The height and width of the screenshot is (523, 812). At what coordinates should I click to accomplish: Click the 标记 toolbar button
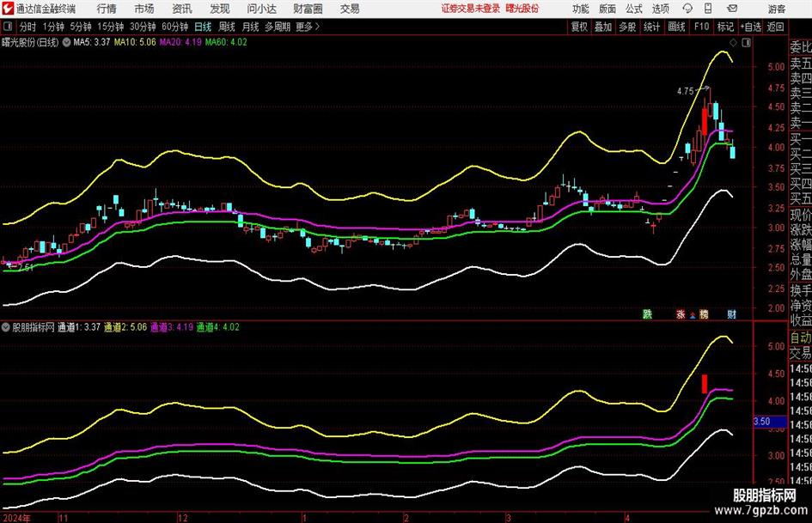click(725, 27)
